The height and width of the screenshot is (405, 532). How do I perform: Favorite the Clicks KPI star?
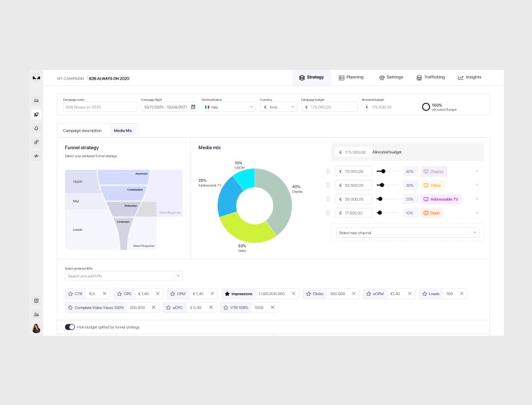[308, 294]
